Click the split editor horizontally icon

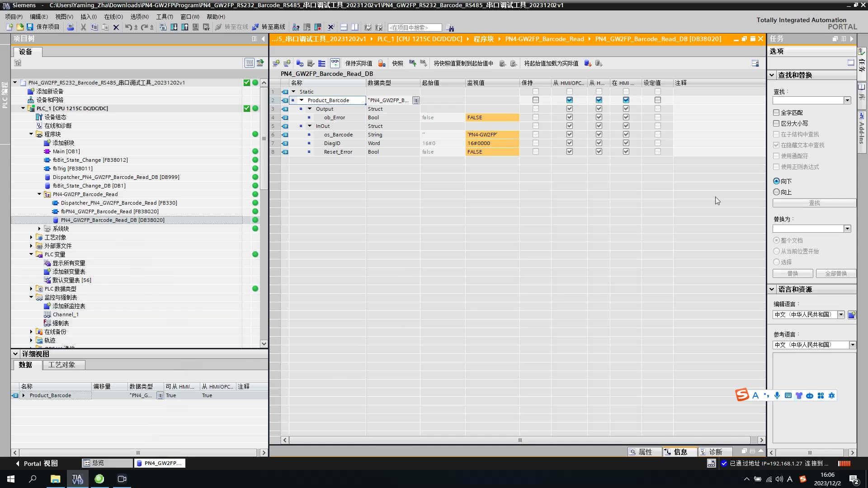coord(344,27)
